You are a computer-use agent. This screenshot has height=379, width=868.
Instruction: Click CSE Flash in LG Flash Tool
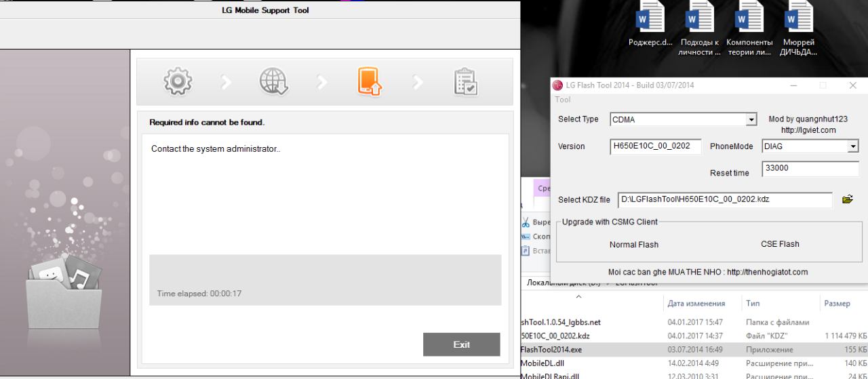coord(780,244)
